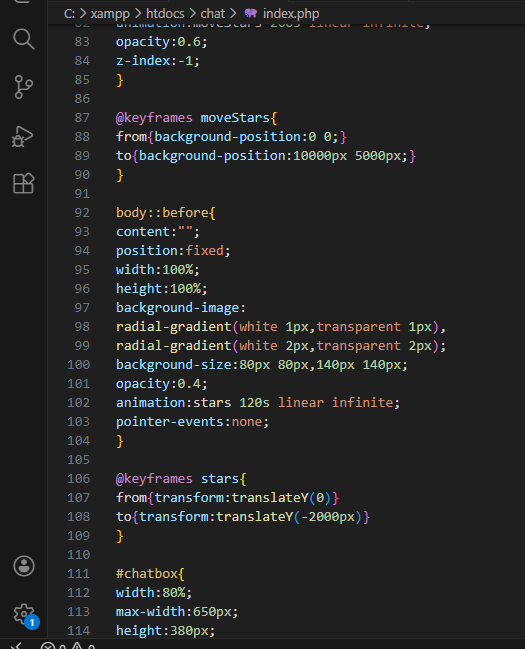Select the chat breadcrumb folder

tap(212, 14)
